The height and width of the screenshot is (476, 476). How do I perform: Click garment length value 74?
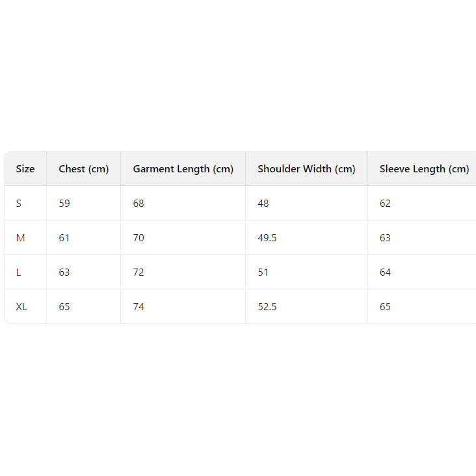pyautogui.click(x=139, y=307)
